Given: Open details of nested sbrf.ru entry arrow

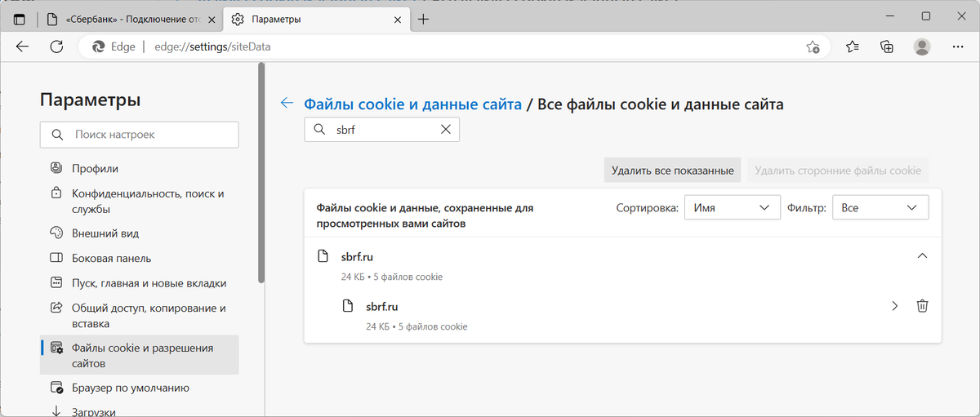Looking at the screenshot, I should [x=894, y=306].
